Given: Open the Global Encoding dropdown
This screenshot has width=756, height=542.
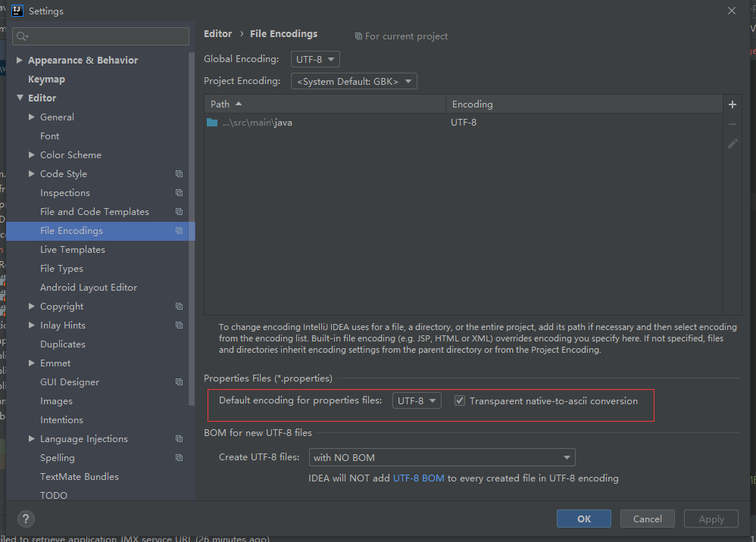Looking at the screenshot, I should coord(315,59).
